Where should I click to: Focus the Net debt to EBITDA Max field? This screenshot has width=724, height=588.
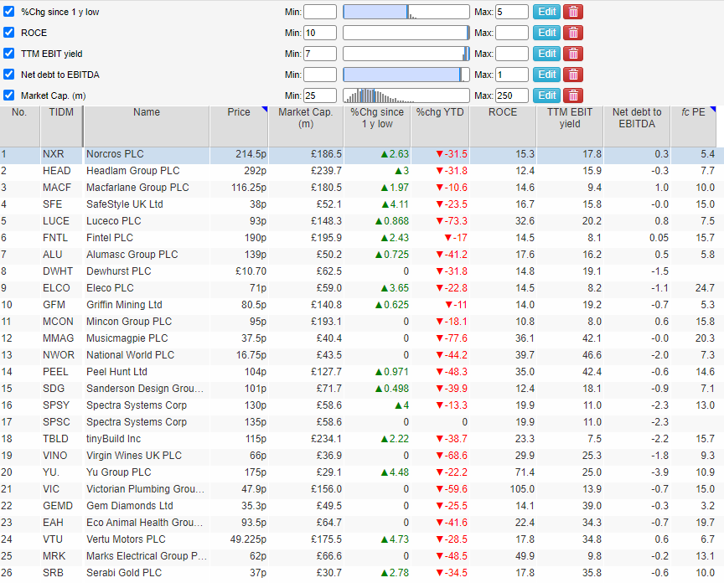coord(512,75)
